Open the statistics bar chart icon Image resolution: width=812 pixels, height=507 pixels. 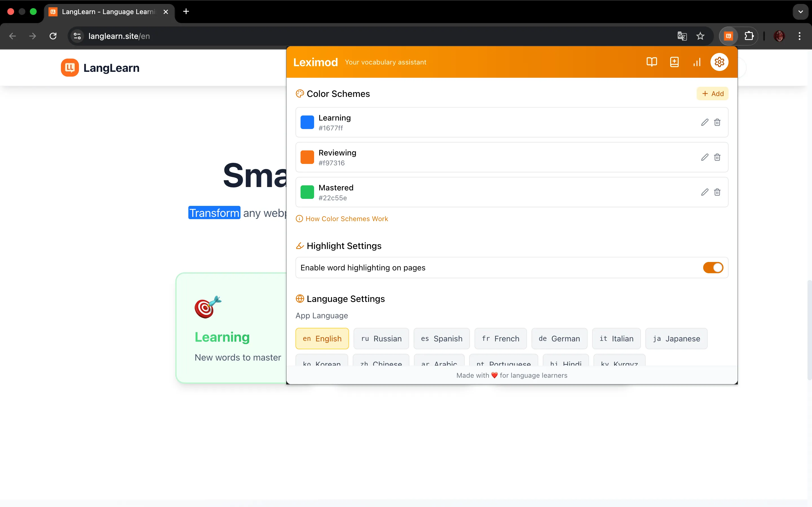click(x=697, y=62)
